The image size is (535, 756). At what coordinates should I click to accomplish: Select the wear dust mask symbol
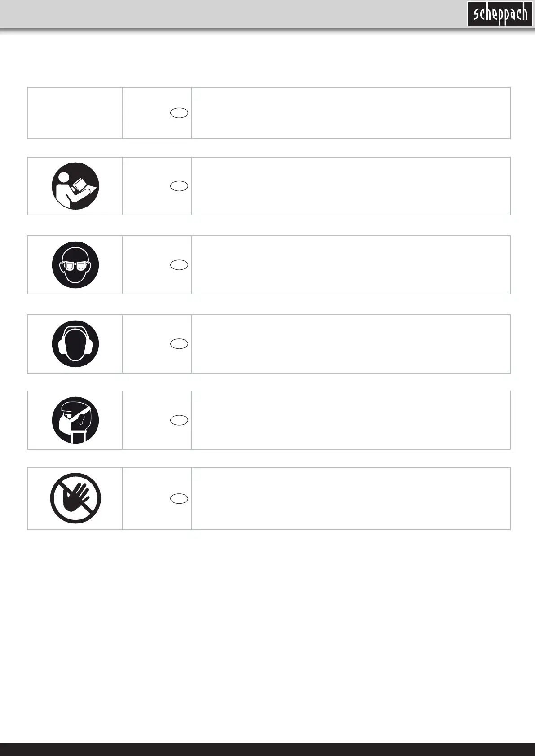point(75,420)
